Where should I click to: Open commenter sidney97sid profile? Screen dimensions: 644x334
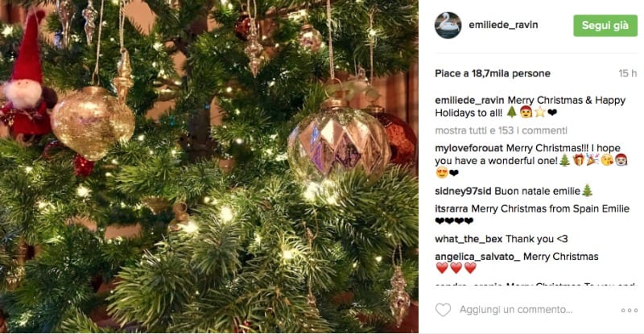click(x=463, y=192)
